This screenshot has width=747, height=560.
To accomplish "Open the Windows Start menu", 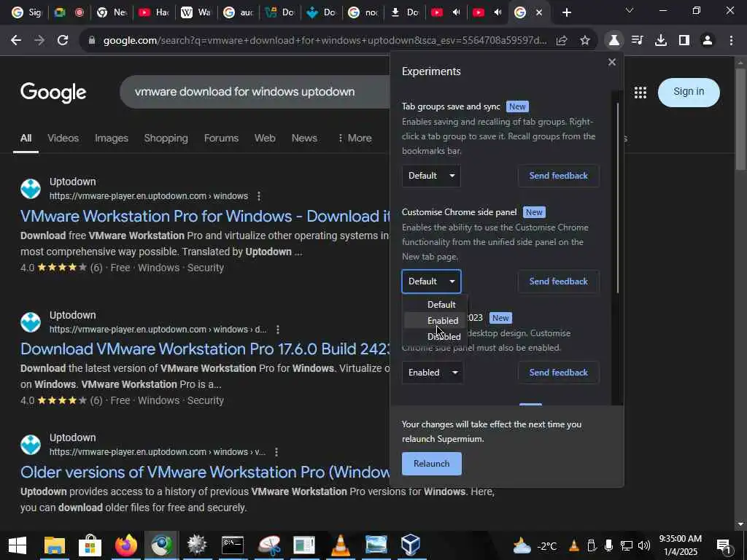I will click(18, 545).
